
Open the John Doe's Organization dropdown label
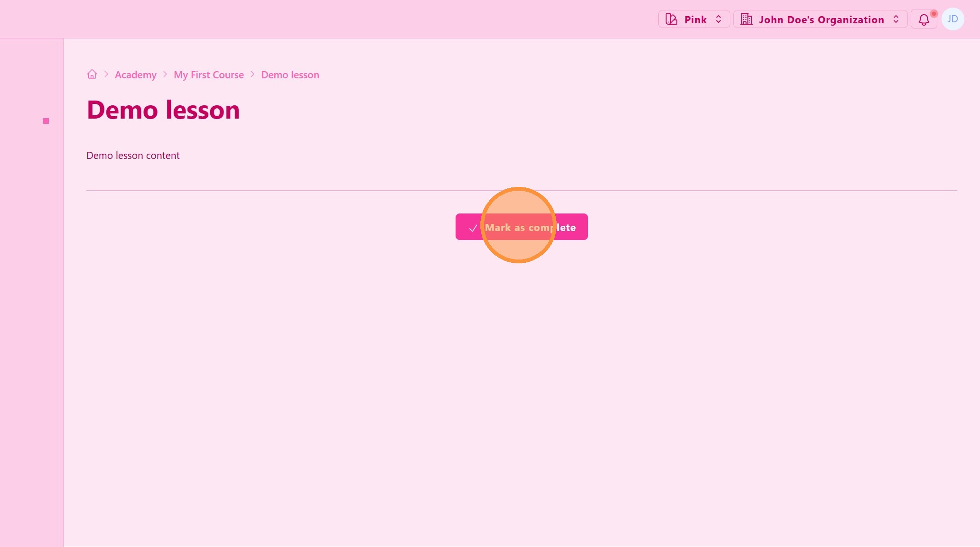pos(821,20)
